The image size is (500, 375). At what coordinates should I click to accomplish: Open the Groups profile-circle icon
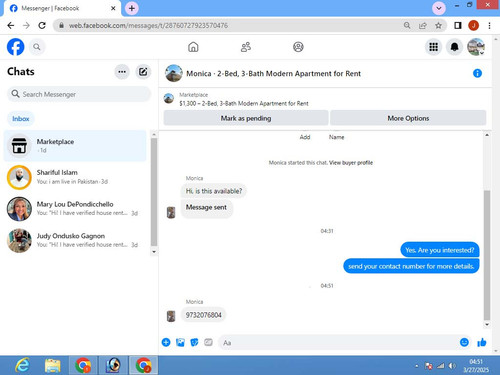(x=298, y=47)
